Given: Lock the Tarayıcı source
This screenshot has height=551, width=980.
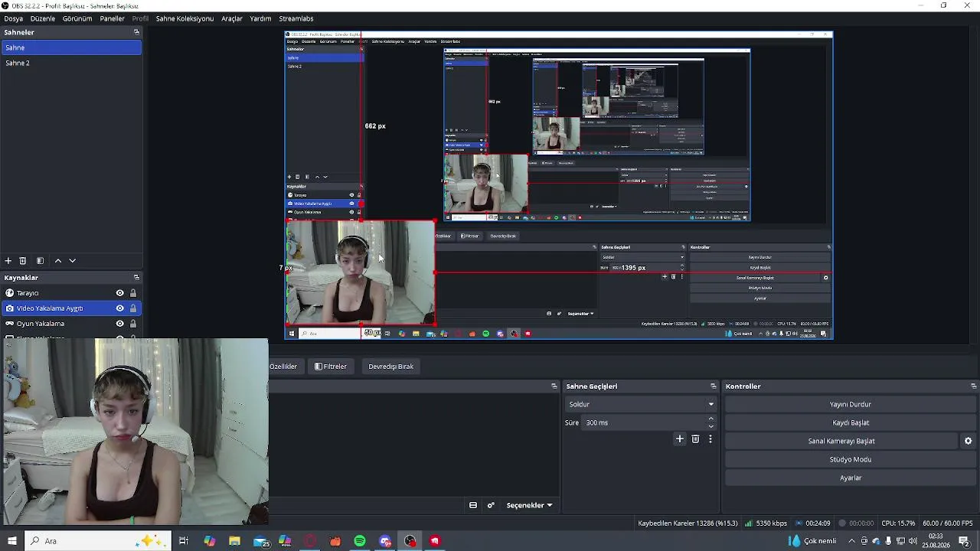Looking at the screenshot, I should tap(133, 293).
